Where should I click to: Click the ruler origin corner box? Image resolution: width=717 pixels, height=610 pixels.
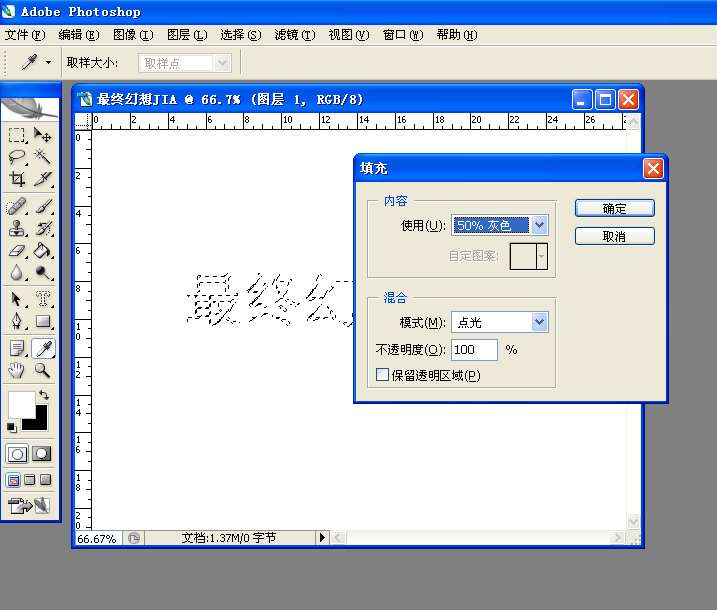click(83, 121)
